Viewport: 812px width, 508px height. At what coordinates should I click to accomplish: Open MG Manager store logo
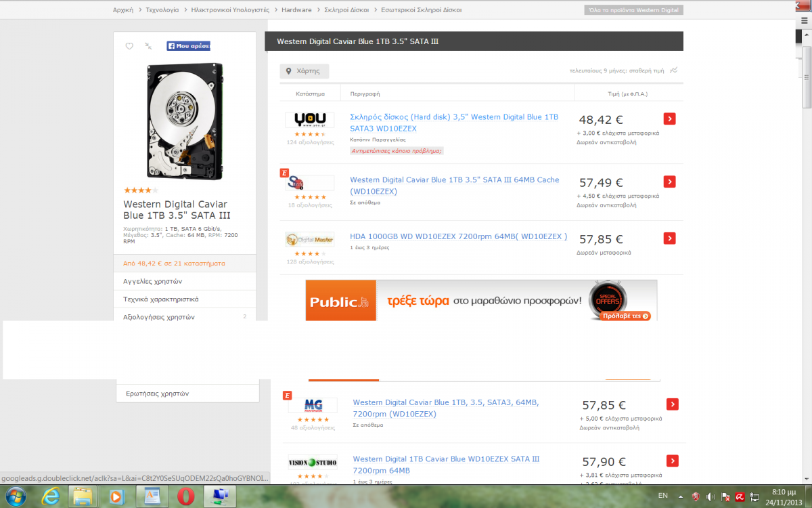[313, 406]
